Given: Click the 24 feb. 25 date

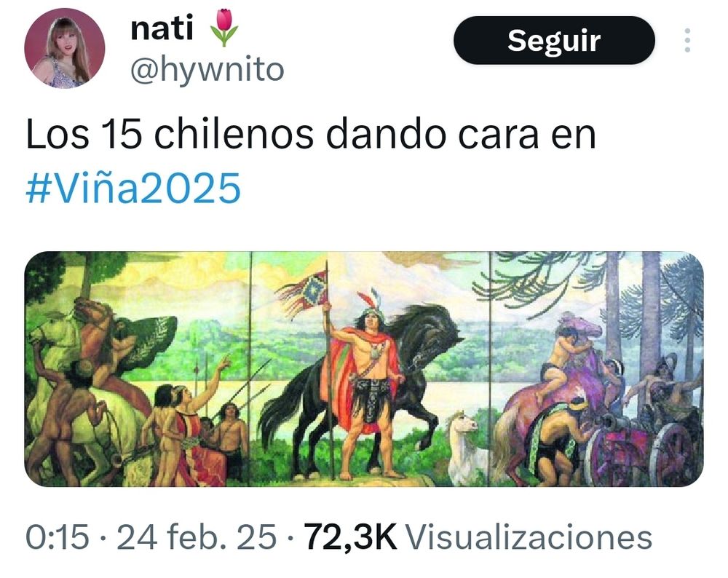Looking at the screenshot, I should [197, 537].
